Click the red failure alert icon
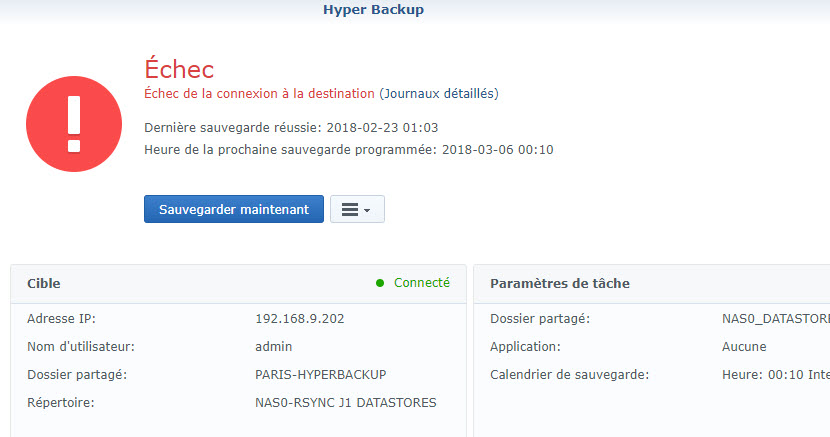The image size is (830, 437). pyautogui.click(x=74, y=124)
